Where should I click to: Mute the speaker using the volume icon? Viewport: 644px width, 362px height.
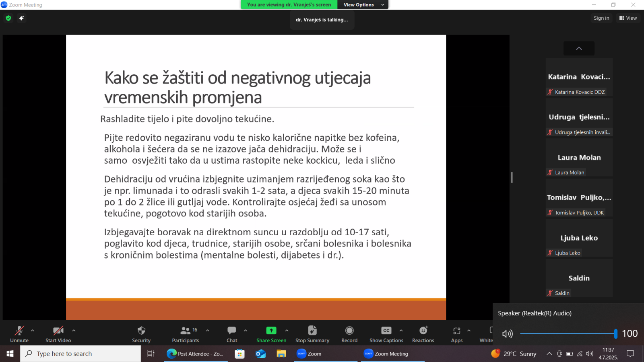508,333
